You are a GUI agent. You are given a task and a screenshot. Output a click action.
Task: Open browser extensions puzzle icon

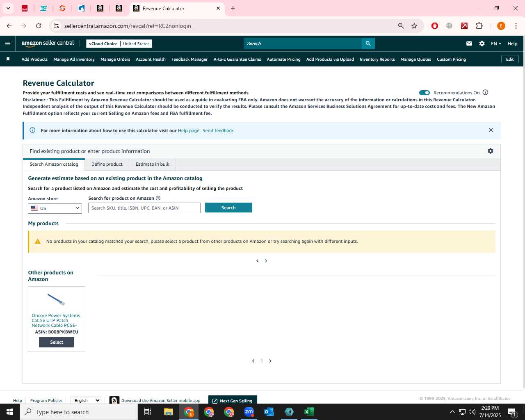click(479, 26)
